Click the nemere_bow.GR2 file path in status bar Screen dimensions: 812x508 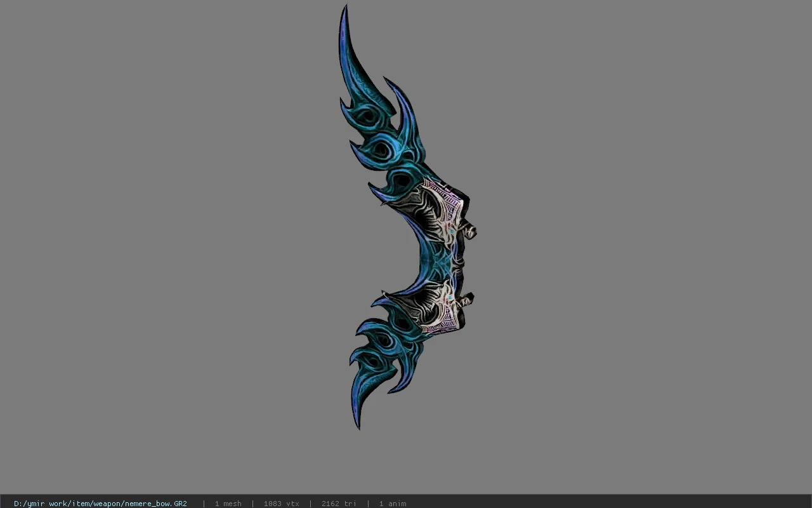pyautogui.click(x=100, y=504)
